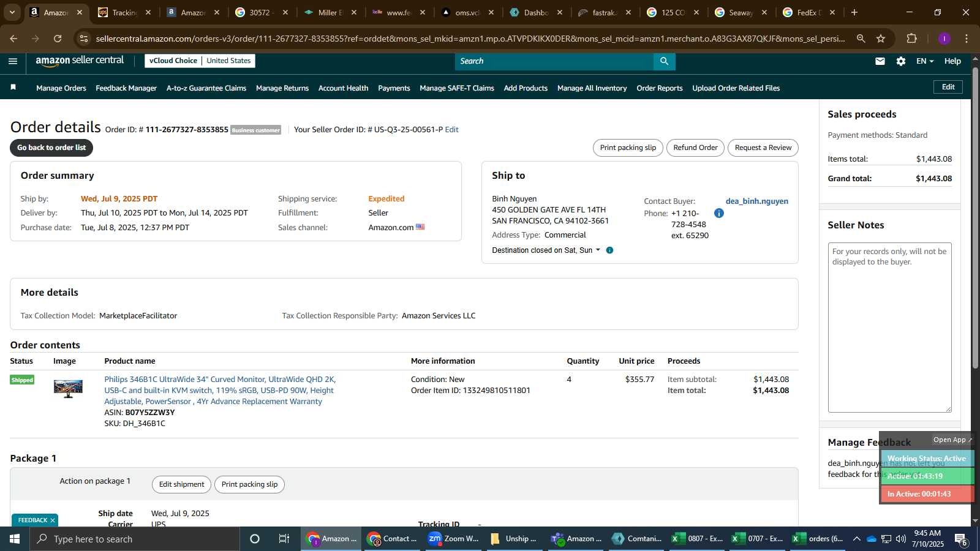This screenshot has width=980, height=551.
Task: Click the phone info icon
Action: tap(719, 213)
